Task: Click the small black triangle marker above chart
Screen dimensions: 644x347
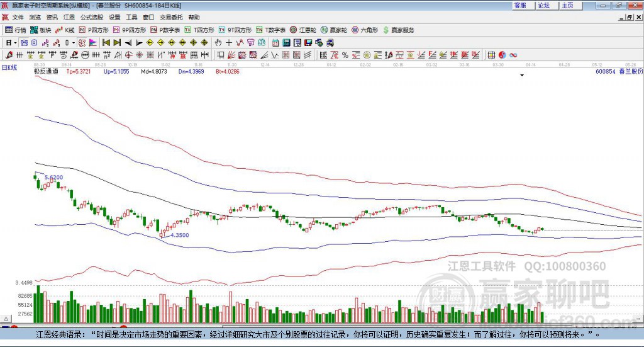Action: (522, 75)
